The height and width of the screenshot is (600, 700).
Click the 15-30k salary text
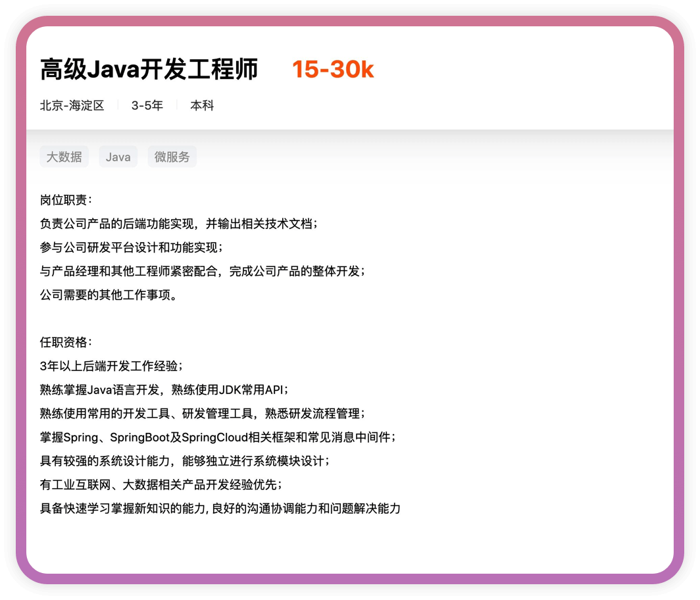coord(333,69)
